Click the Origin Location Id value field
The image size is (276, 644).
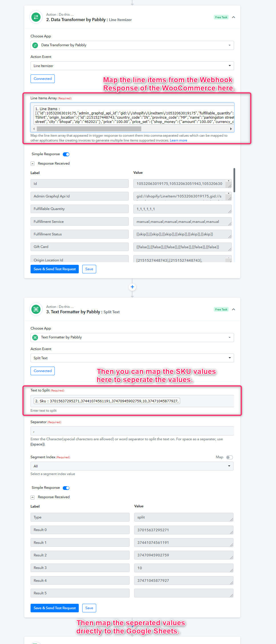[x=182, y=259]
